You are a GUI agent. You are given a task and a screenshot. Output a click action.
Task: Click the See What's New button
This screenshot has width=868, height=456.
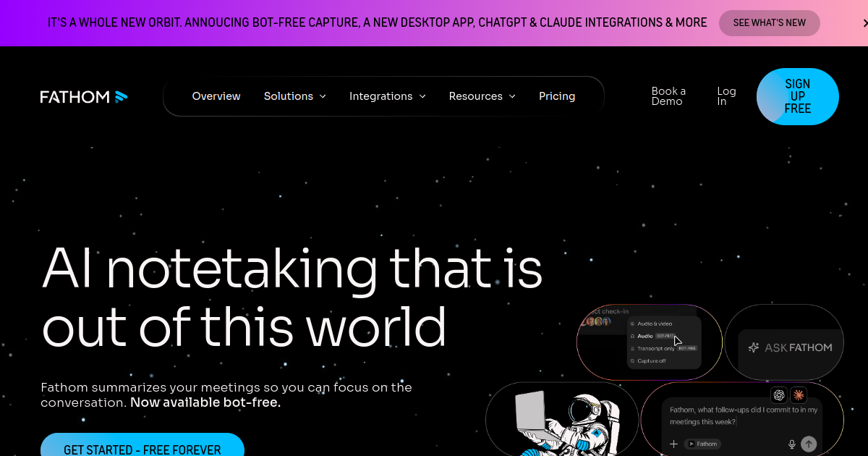(770, 23)
